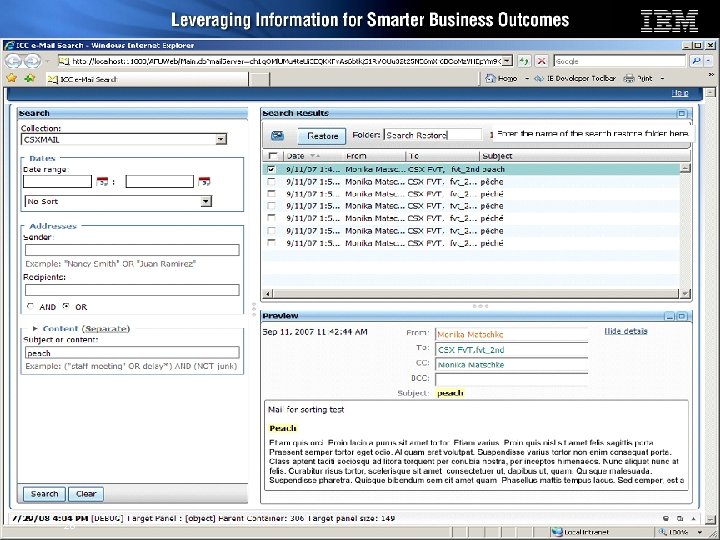The height and width of the screenshot is (540, 720).
Task: Click the Search button
Action: coord(45,494)
